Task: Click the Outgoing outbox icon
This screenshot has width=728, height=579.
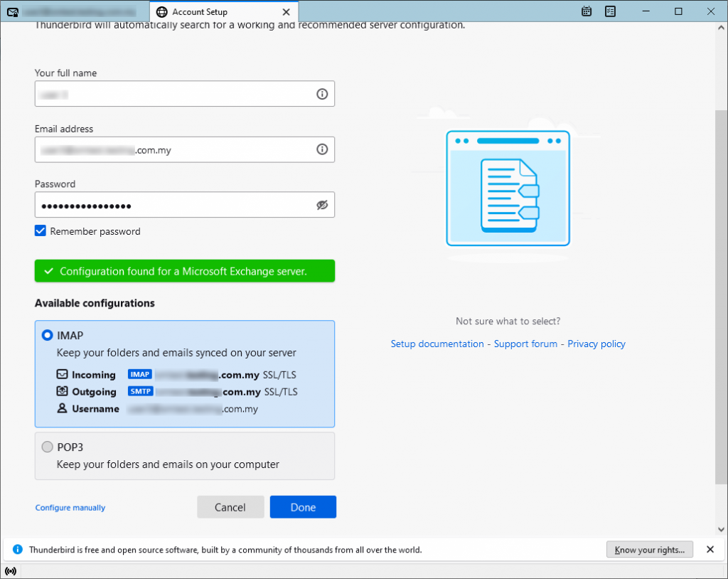Action: click(x=63, y=391)
